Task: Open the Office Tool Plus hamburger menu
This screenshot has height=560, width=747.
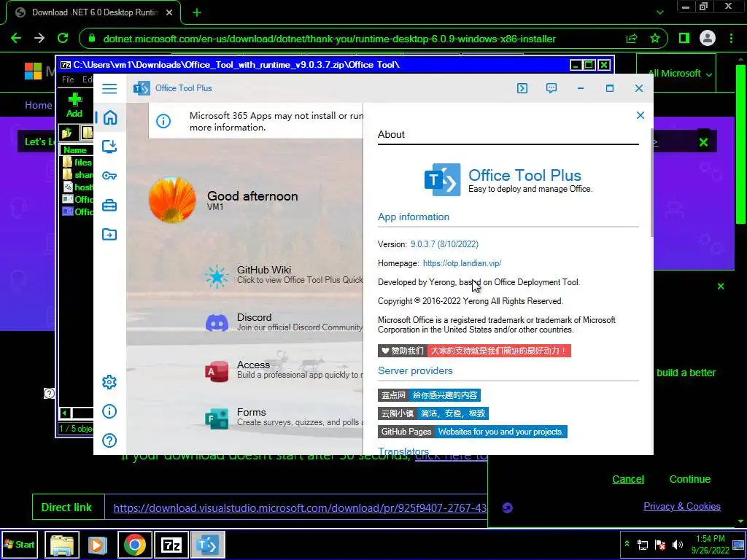Action: (109, 88)
